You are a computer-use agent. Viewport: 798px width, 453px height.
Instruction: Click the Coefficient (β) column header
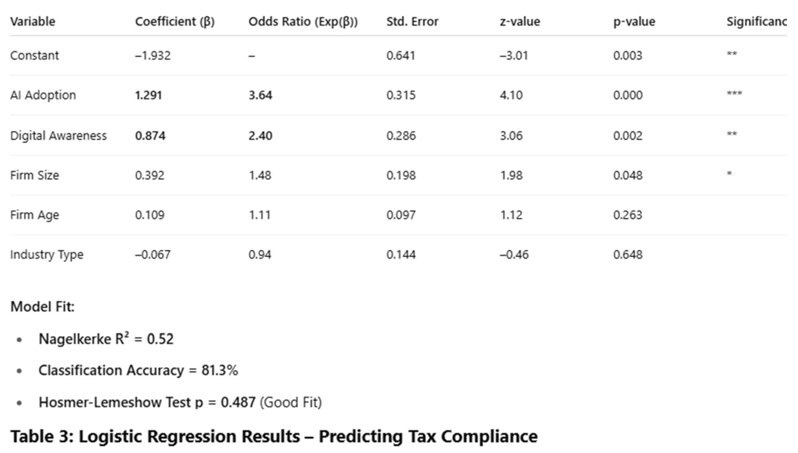coord(175,22)
